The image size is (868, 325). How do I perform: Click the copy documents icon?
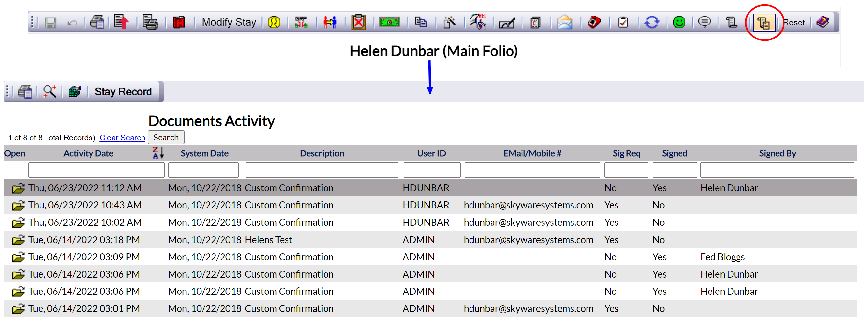click(x=420, y=22)
